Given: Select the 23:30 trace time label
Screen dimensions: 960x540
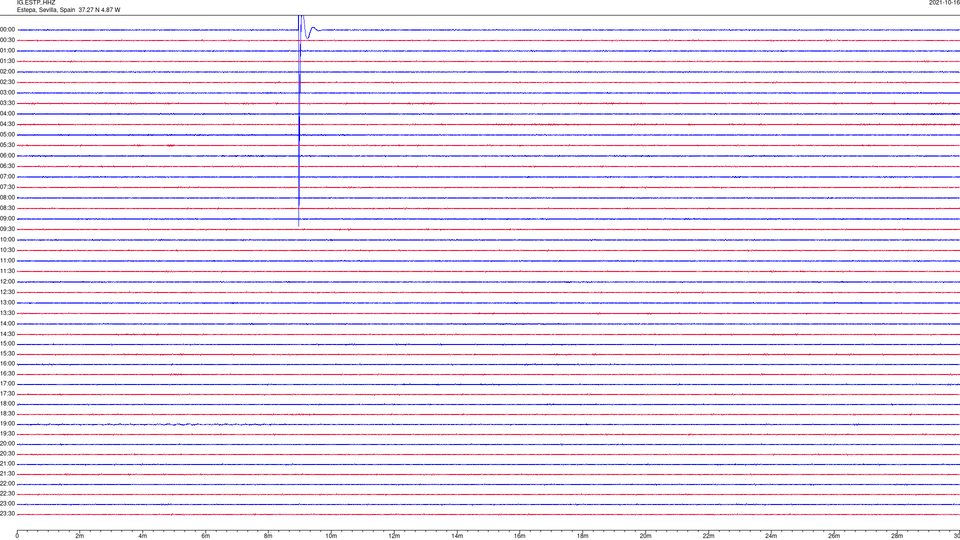Looking at the screenshot, I should click(7, 514).
